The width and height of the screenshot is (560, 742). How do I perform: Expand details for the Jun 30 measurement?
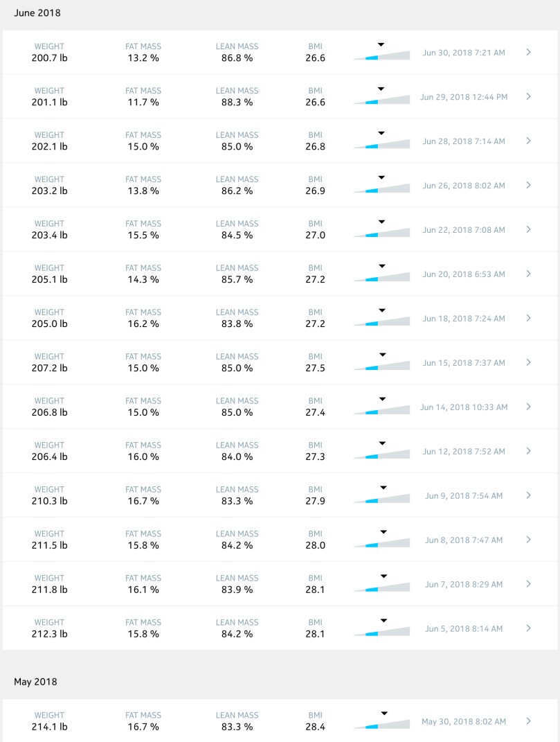pos(528,52)
